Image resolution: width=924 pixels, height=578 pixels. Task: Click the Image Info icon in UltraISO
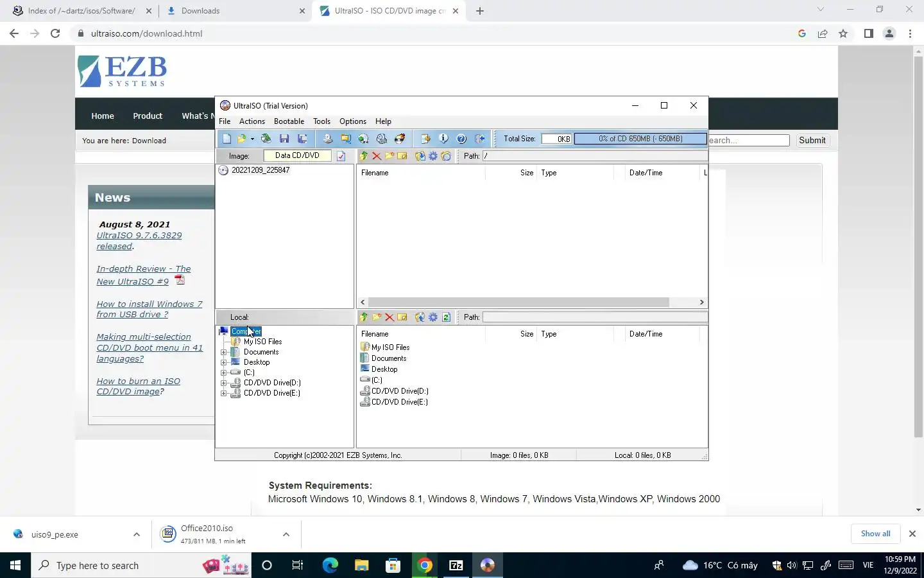[443, 139]
